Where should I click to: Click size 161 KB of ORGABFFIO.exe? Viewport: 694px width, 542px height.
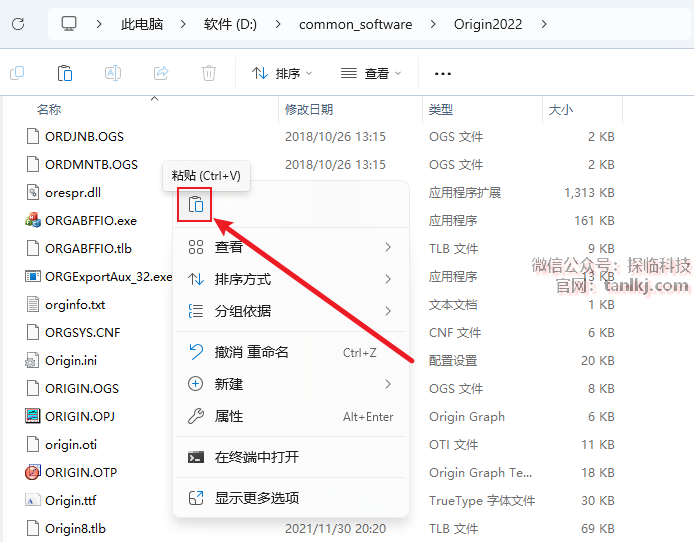point(594,220)
